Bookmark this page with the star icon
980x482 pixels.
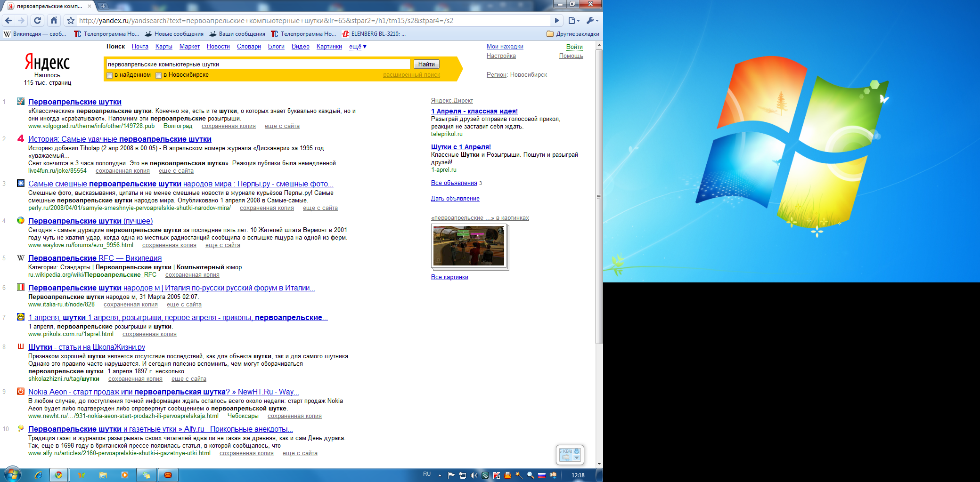[71, 21]
